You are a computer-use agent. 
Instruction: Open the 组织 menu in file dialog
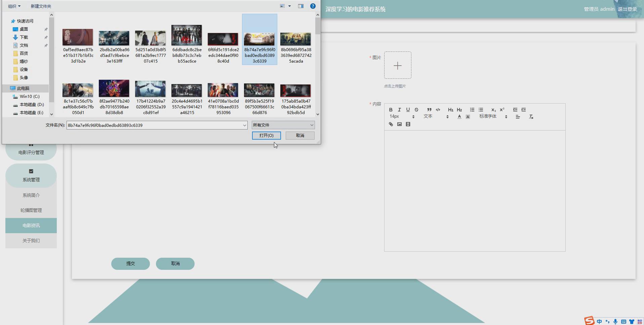[x=14, y=6]
